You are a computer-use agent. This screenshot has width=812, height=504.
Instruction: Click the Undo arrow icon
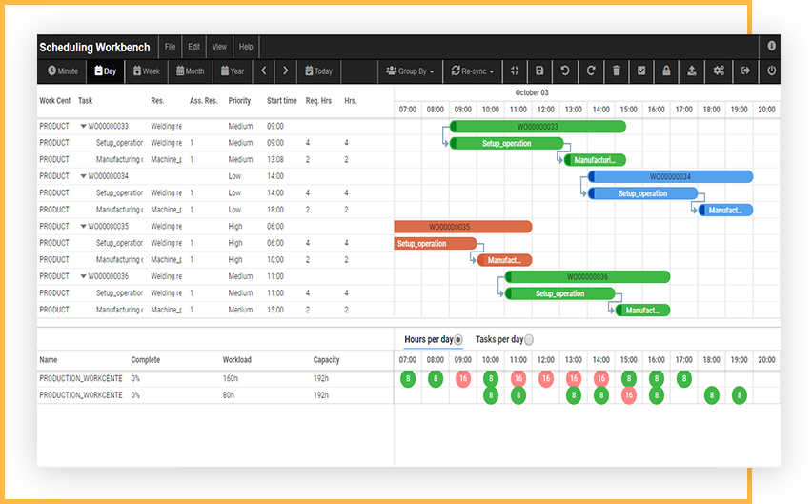[x=565, y=71]
